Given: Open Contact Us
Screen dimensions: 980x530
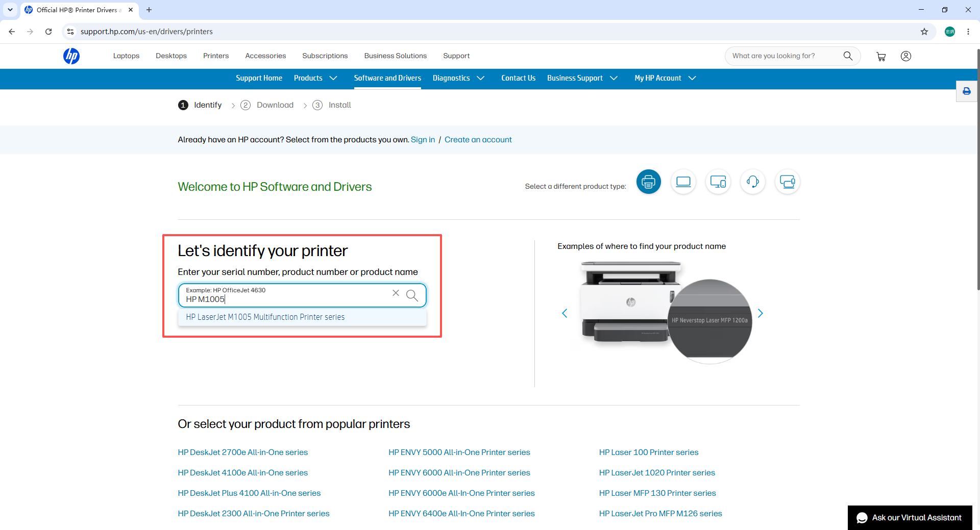Looking at the screenshot, I should 518,78.
